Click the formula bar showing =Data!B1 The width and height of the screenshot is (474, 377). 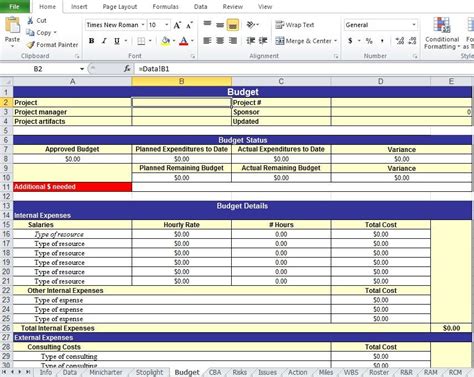tap(304, 69)
